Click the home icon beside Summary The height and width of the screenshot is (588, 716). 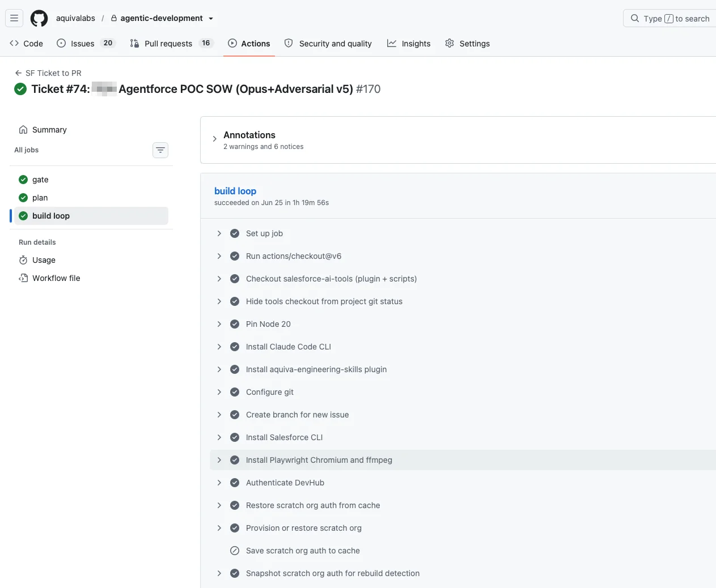(x=23, y=130)
